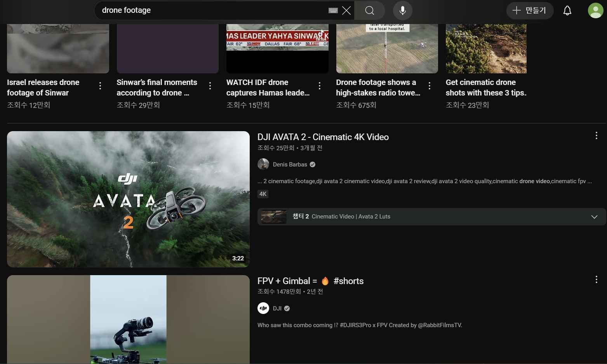
Task: Open Get cinematic drone shots with 3 tips
Action: pyautogui.click(x=486, y=87)
